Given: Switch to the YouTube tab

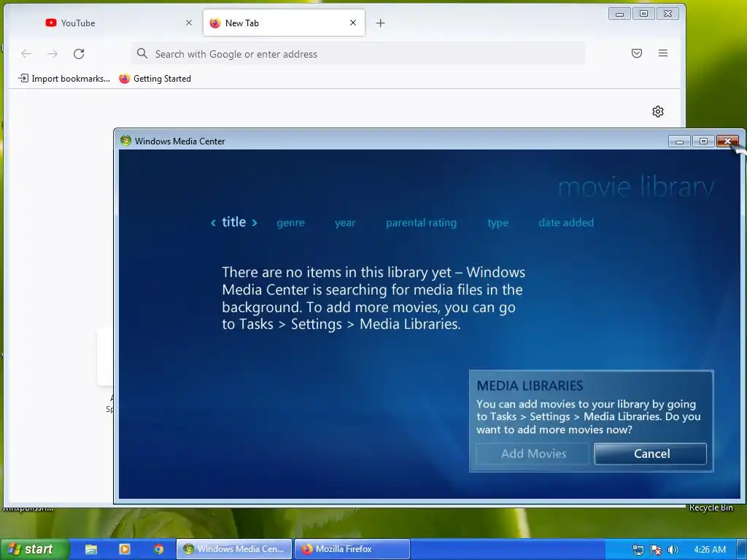Looking at the screenshot, I should pos(119,23).
